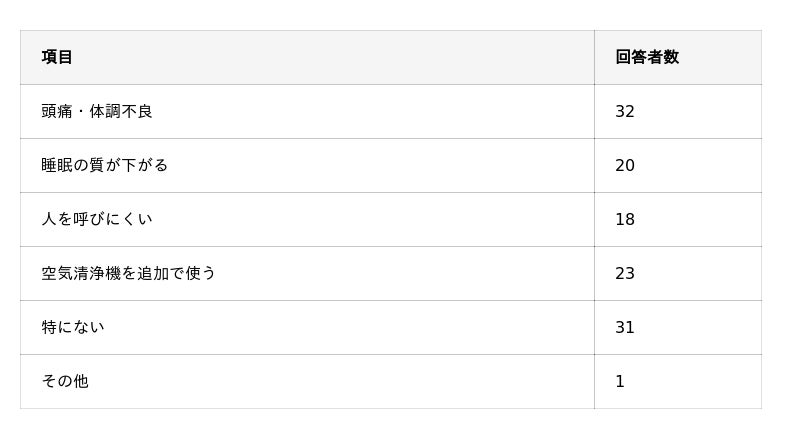Select the 睡眠の質が下がる cell
Image resolution: width=800 pixels, height=439 pixels.
105,165
